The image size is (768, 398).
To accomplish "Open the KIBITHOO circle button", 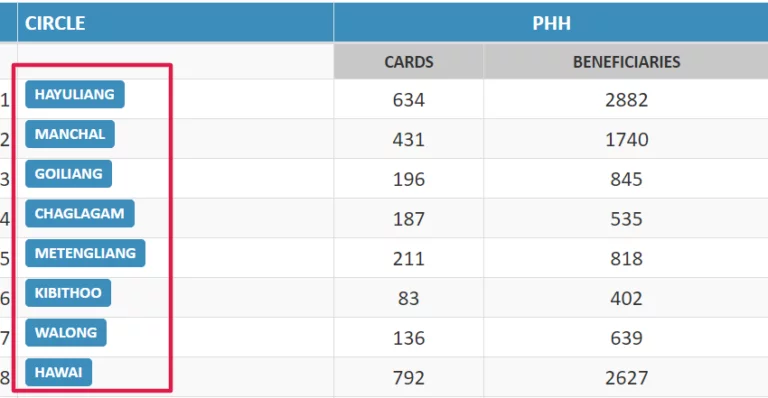I will [68, 292].
